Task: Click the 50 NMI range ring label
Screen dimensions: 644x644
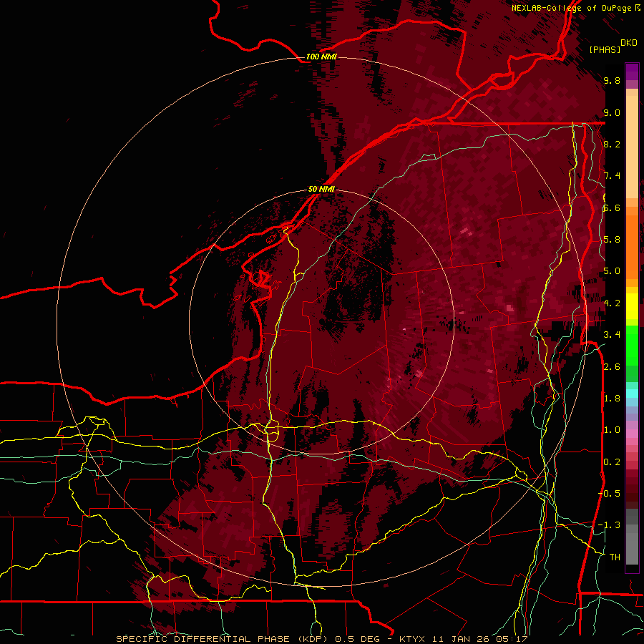Action: 321,190
